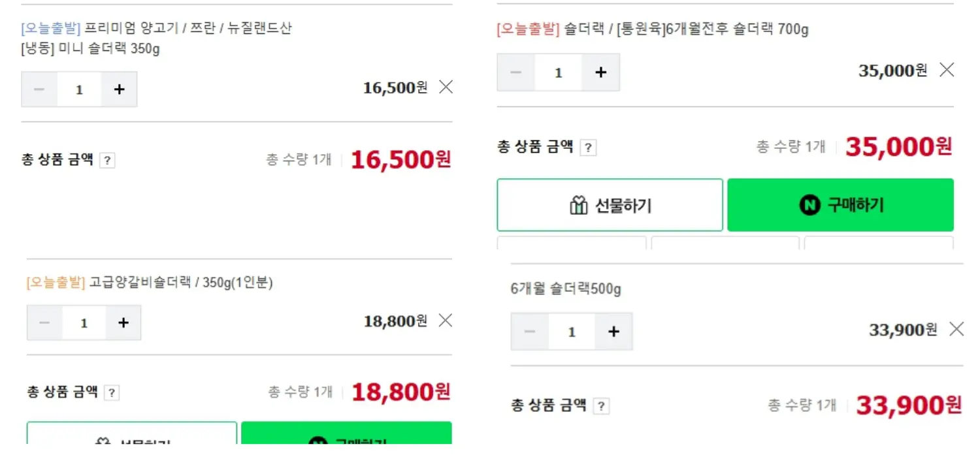Remove the 33,900원 숄더랙500g item
Screen dimensions: 980x457
(956, 330)
